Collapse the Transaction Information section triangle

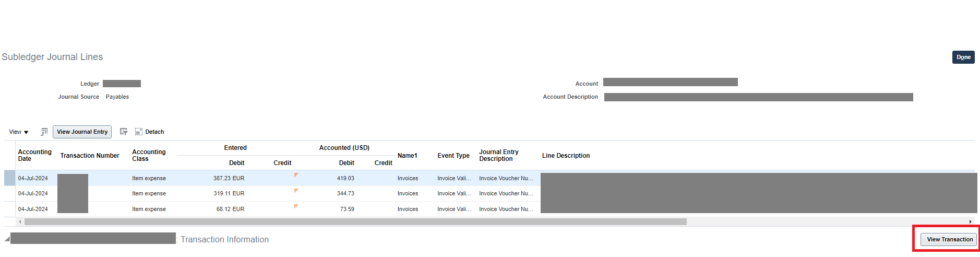pyautogui.click(x=7, y=239)
